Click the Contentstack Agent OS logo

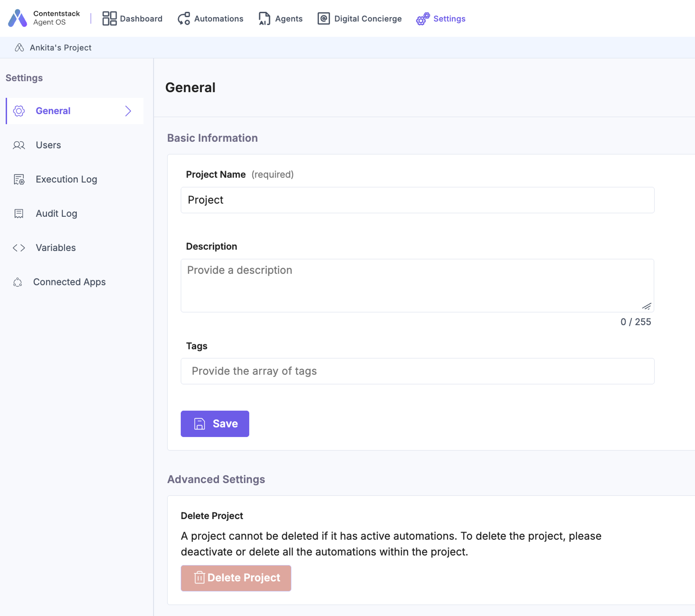pos(44,18)
